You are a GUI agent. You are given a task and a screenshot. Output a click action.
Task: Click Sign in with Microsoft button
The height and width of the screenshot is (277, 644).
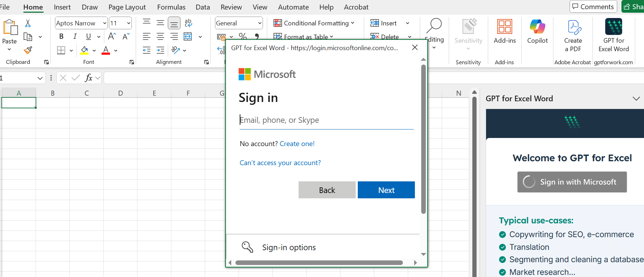pos(572,182)
